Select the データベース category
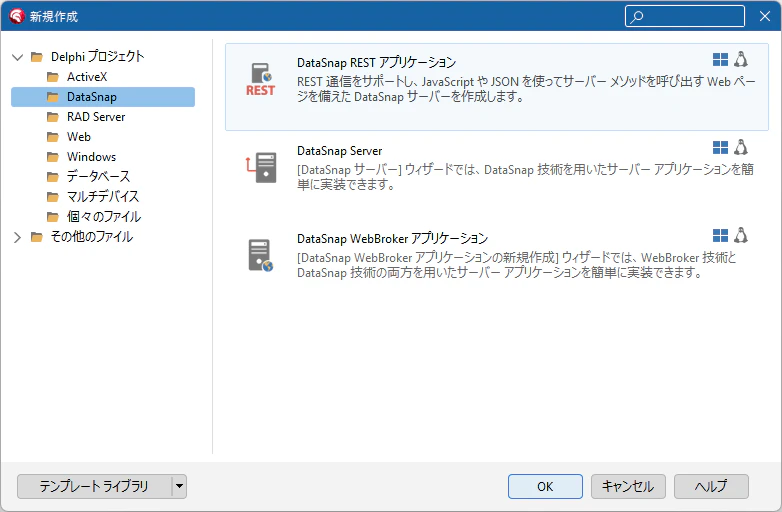 tap(98, 176)
